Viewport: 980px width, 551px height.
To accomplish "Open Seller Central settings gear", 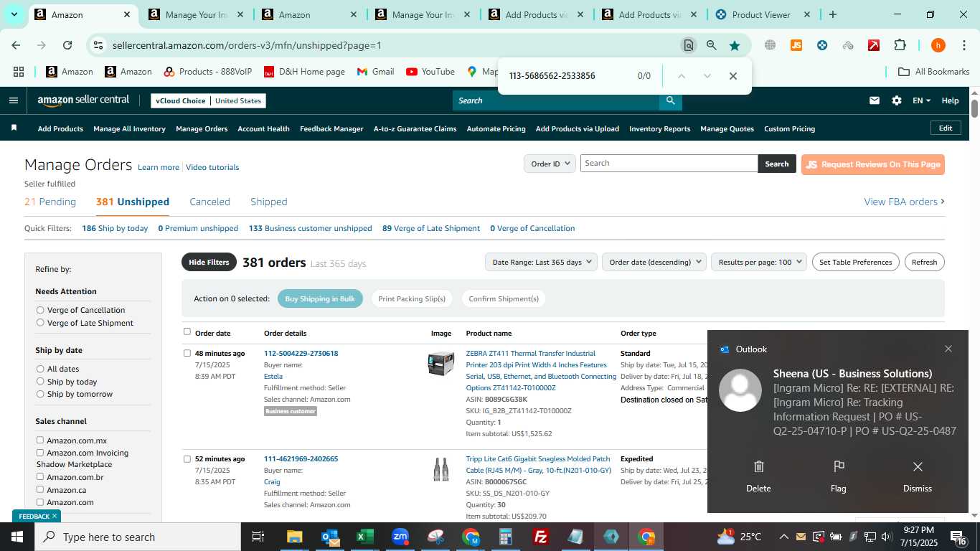I will 897,100.
